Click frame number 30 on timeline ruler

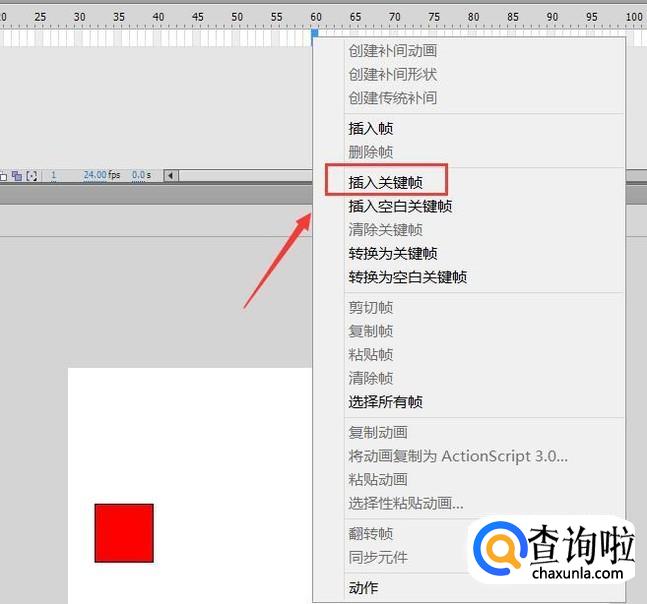click(80, 17)
